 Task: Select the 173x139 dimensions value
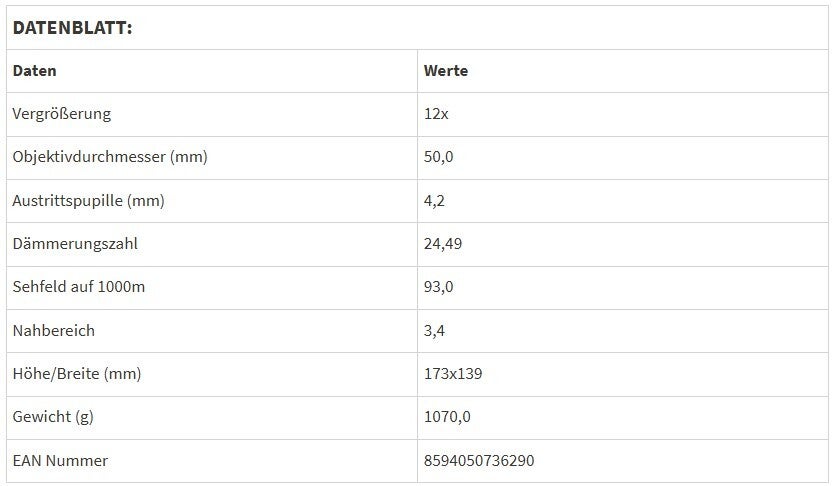pyautogui.click(x=454, y=374)
